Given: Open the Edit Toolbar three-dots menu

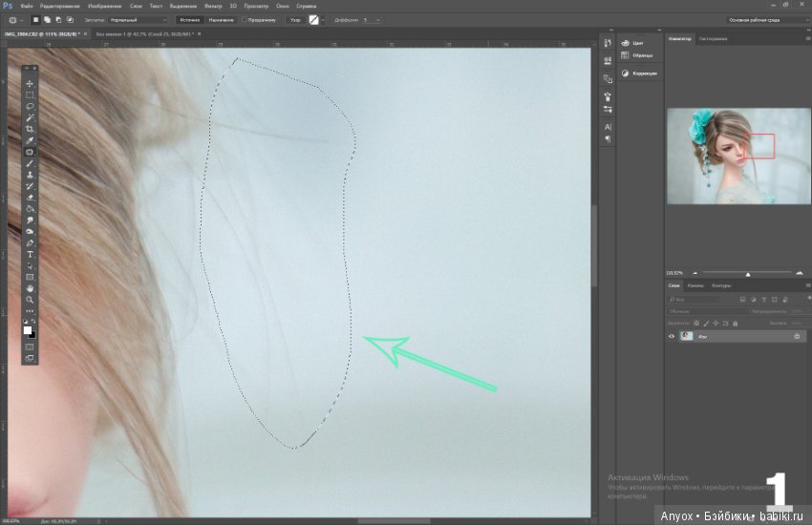Looking at the screenshot, I should point(30,311).
